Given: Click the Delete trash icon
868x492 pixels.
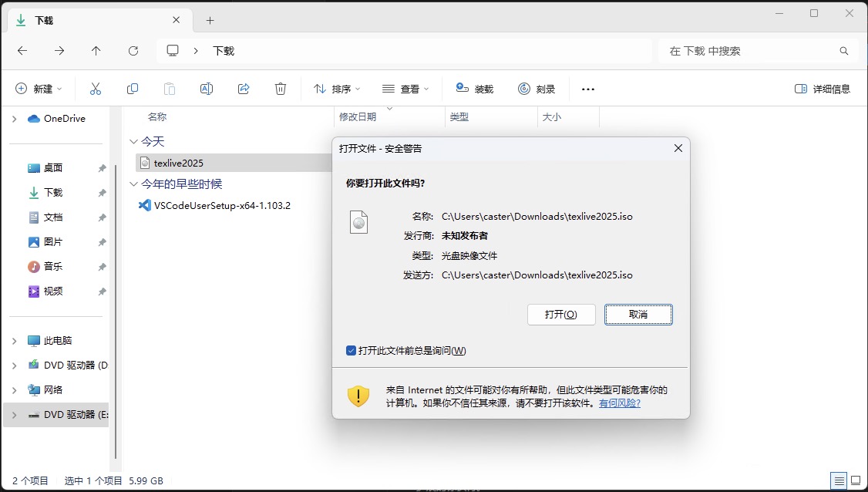Looking at the screenshot, I should point(281,89).
